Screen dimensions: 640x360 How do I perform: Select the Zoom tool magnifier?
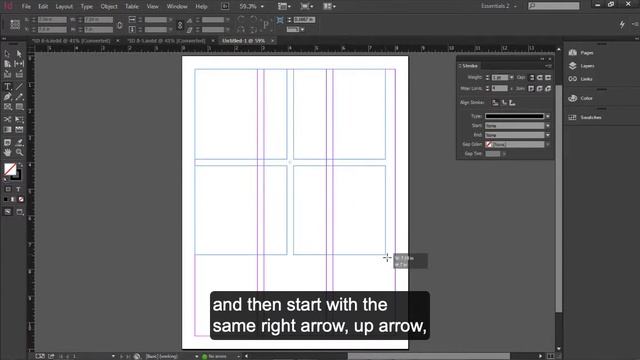coord(19,152)
